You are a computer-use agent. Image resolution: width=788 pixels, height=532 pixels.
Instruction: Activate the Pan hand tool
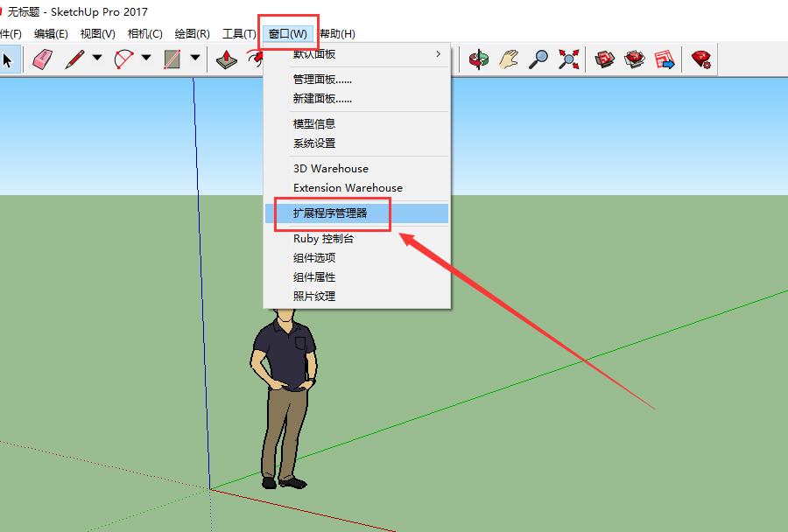(x=509, y=59)
